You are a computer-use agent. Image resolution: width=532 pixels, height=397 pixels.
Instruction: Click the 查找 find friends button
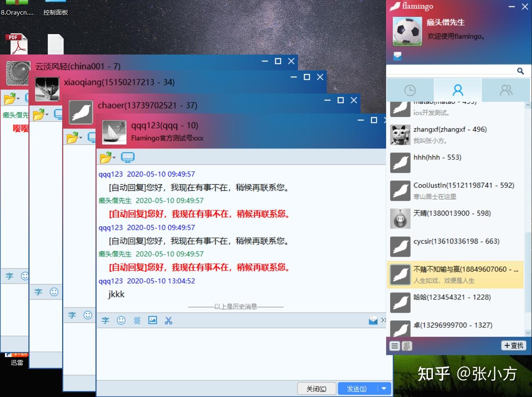(x=514, y=345)
